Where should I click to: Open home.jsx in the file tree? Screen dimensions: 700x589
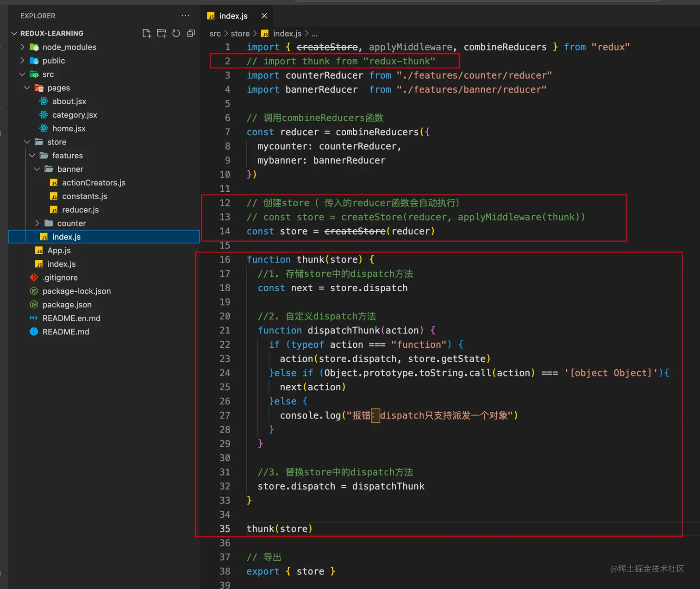[69, 128]
